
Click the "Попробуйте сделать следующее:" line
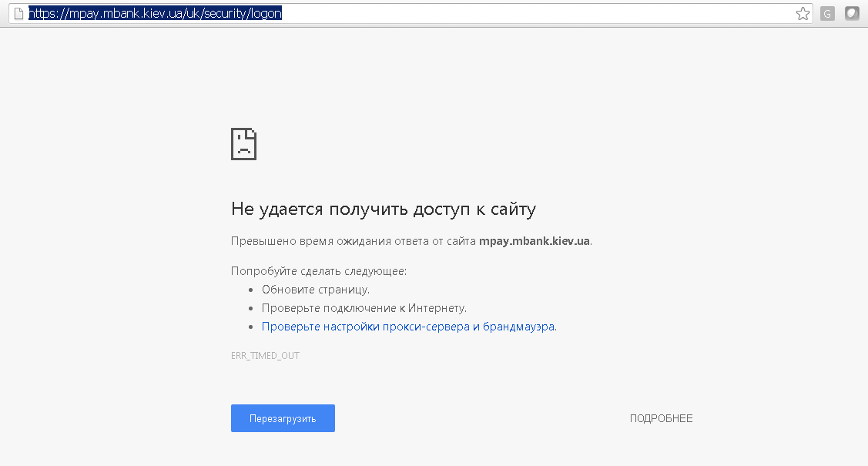click(x=319, y=271)
